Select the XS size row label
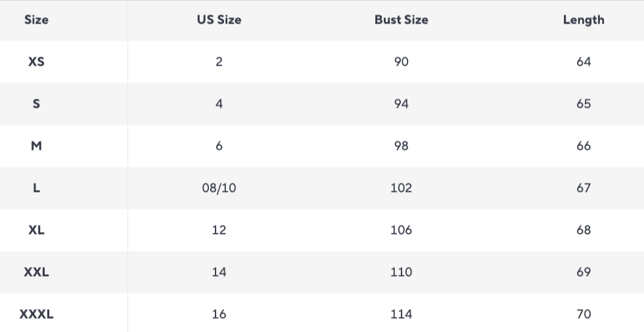Viewport: 644px width, 332px height. [x=36, y=62]
